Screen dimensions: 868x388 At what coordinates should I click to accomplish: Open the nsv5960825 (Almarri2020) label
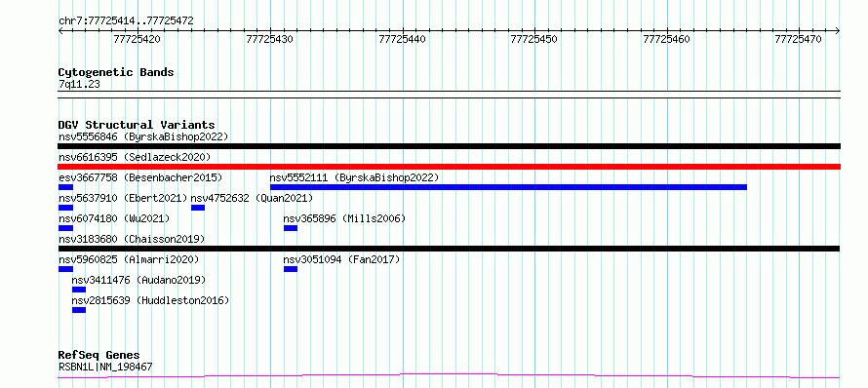point(129,259)
